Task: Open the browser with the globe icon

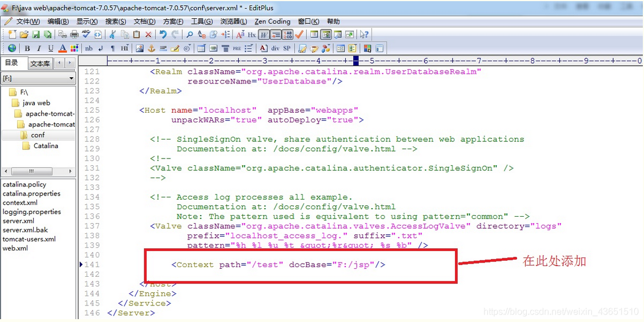Action: point(12,48)
